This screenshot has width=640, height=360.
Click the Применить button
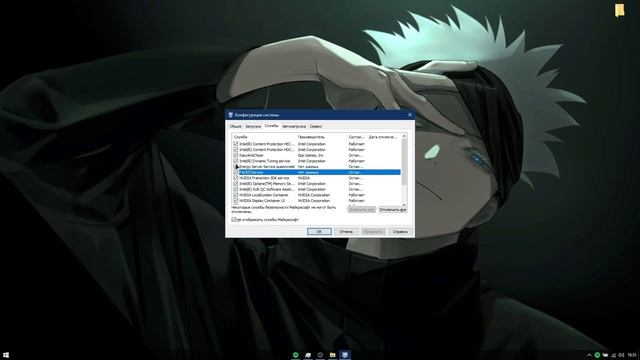point(373,231)
